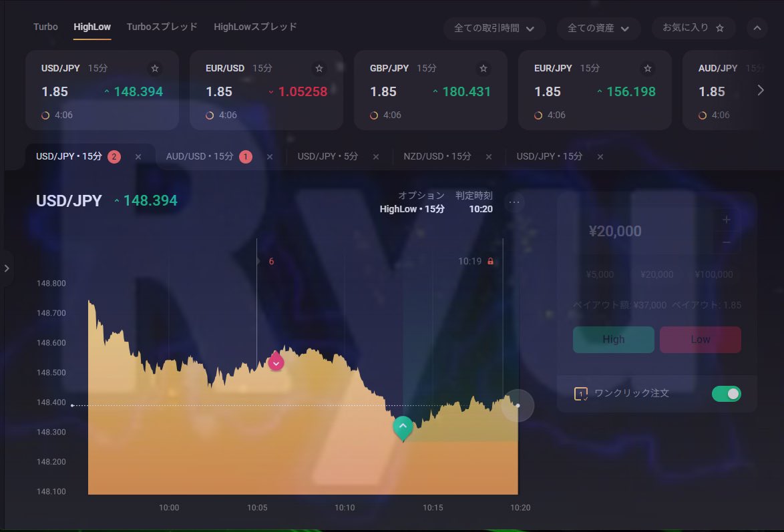This screenshot has width=784, height=532.
Task: Select the GBP/JPY 15分 asset card
Action: coord(431,90)
